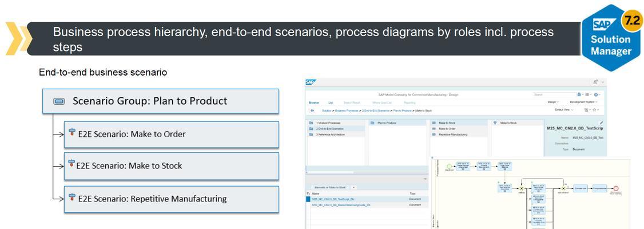Open the Reporting tab
This screenshot has height=229, width=644.
click(x=410, y=102)
